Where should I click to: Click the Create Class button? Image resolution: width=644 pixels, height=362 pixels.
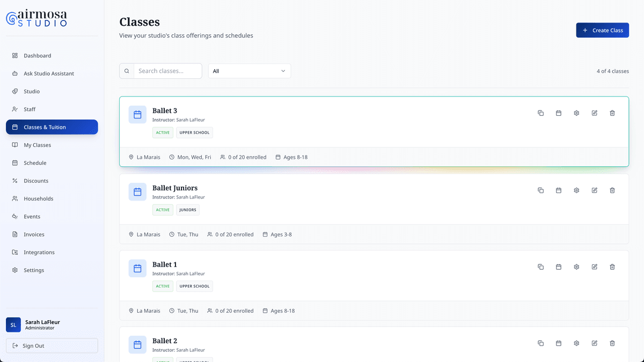tap(602, 30)
